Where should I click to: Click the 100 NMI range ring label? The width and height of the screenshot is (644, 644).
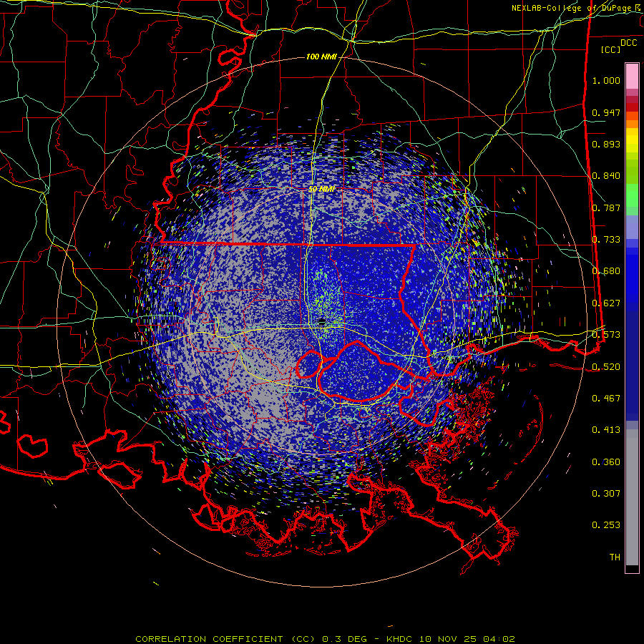[321, 57]
